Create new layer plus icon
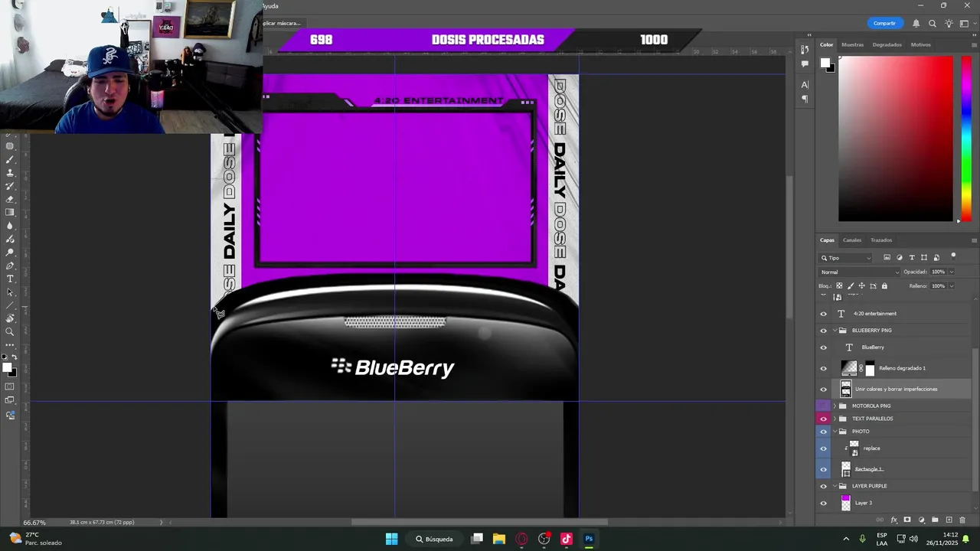Viewport: 980px width, 551px height. point(949,520)
